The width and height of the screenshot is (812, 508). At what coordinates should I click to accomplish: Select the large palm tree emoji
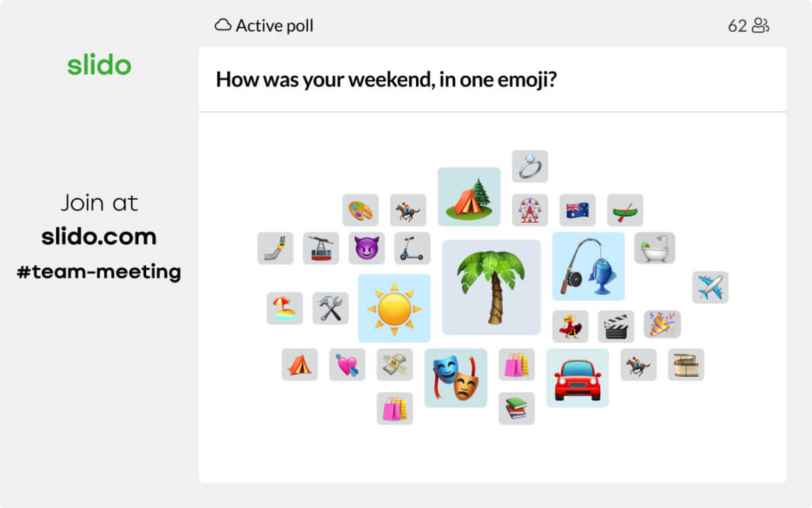[491, 287]
